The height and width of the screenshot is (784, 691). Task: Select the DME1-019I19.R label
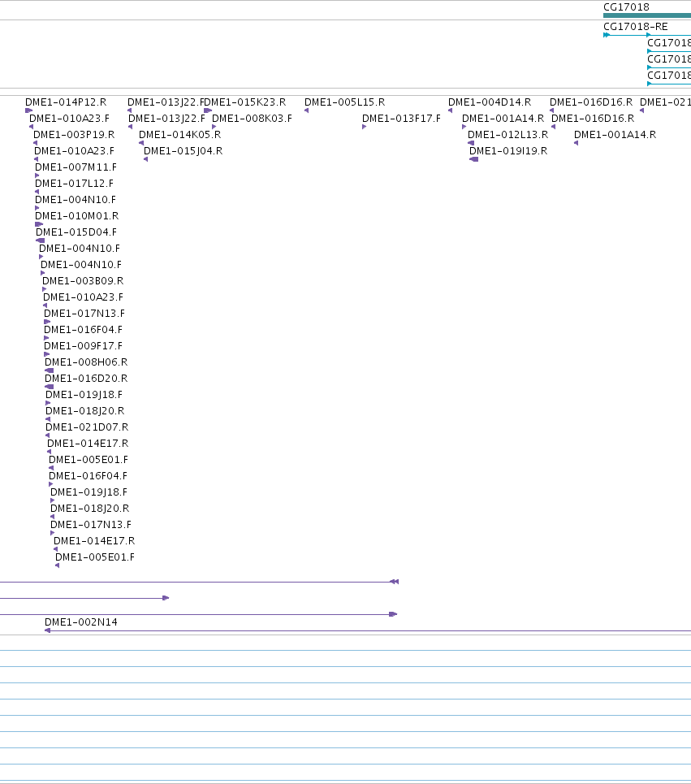coord(508,151)
